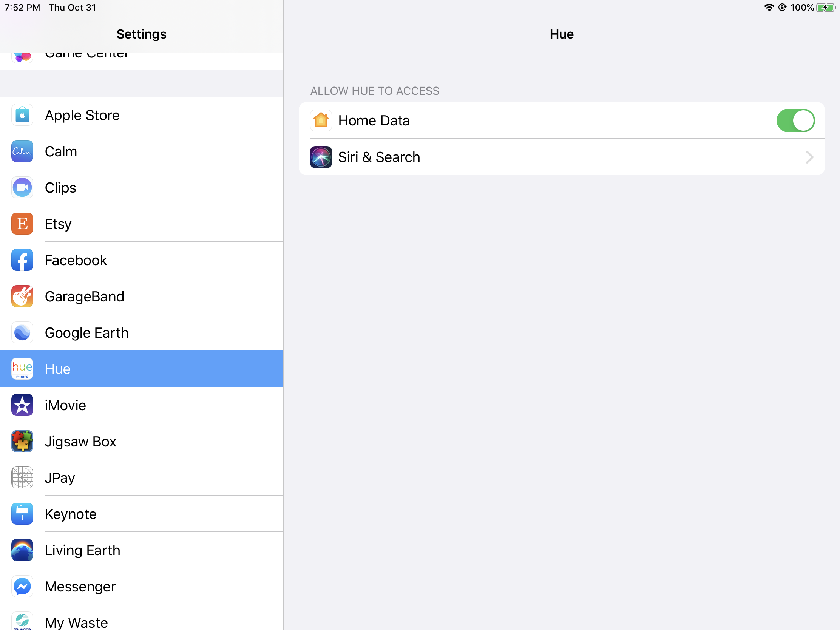Tap the Apple Store app icon
The image size is (840, 630).
click(x=22, y=115)
